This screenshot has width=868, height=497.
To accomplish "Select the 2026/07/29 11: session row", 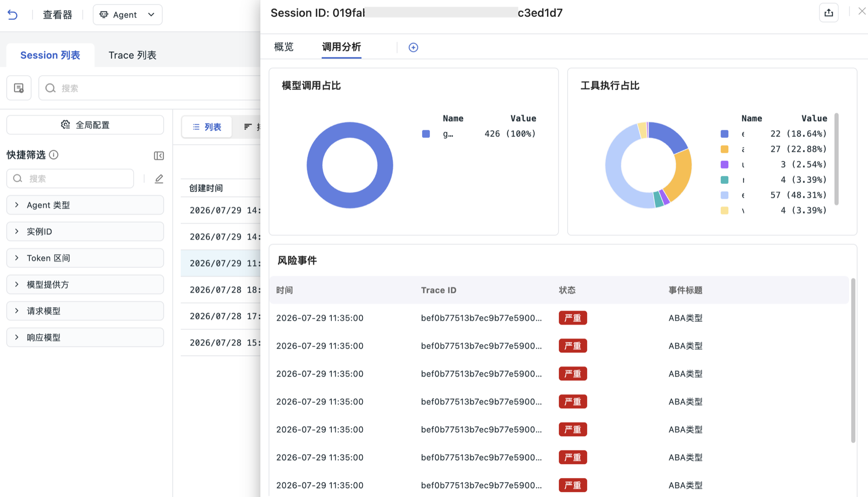I will click(x=221, y=263).
